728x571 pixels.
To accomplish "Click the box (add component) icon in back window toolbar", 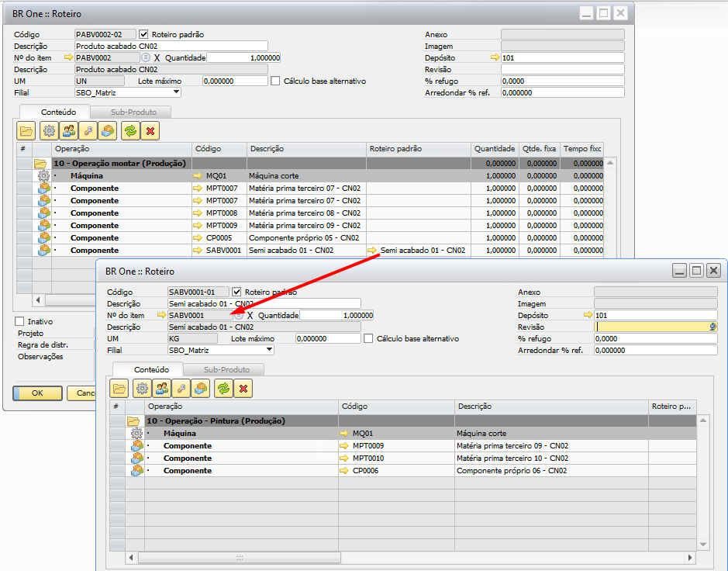I will (x=109, y=131).
